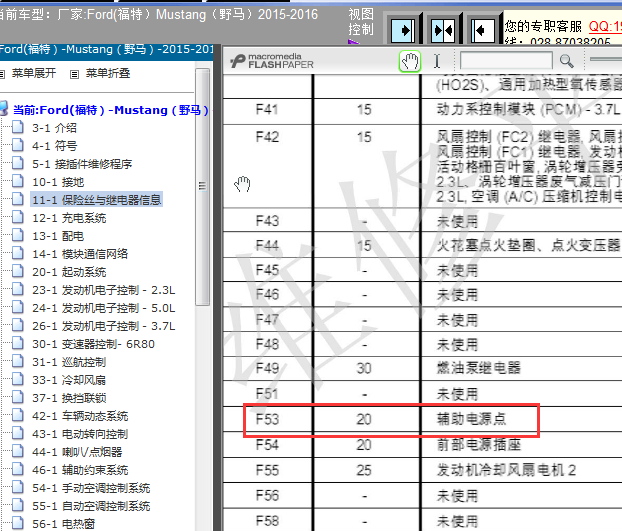Image resolution: width=622 pixels, height=531 pixels.
Task: Click fuse cell F55 in table
Action: click(267, 470)
